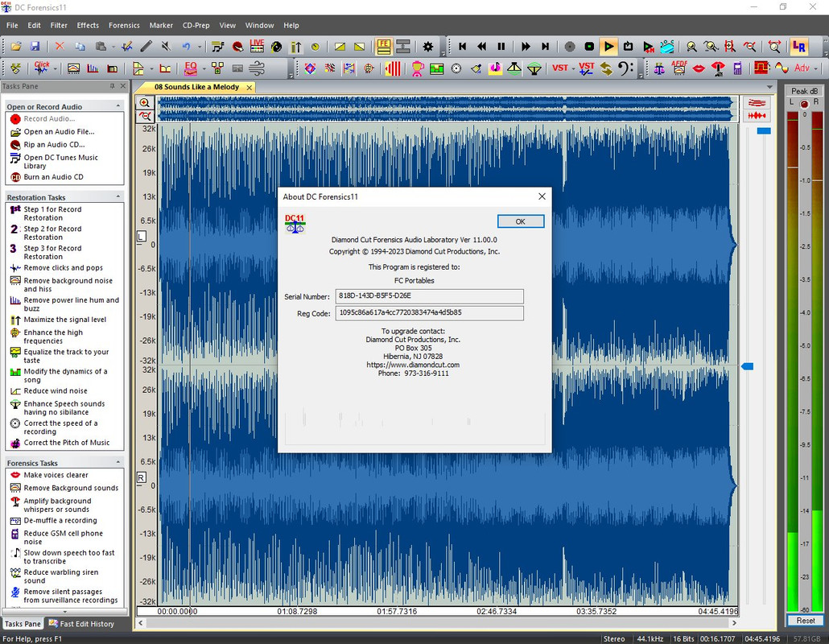This screenshot has height=644, width=829.
Task: Click OK in the About dialog
Action: pyautogui.click(x=520, y=221)
